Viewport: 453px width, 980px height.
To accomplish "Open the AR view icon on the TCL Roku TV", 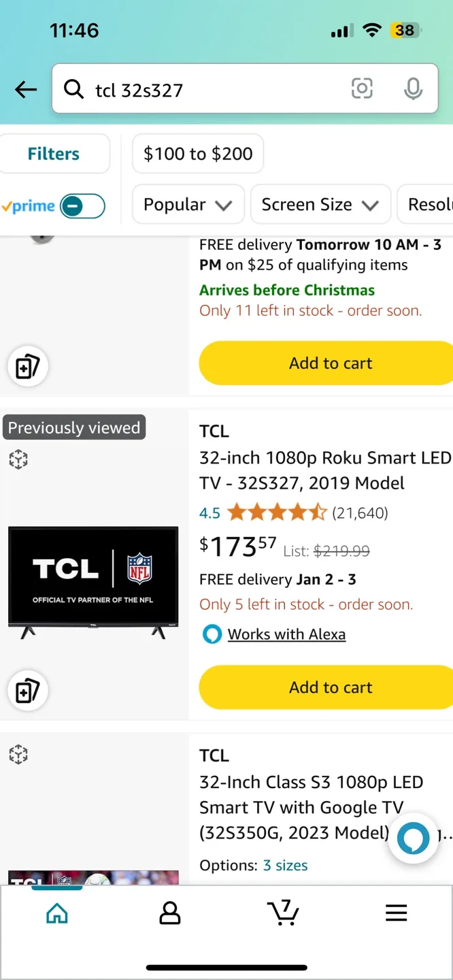I will (x=18, y=459).
